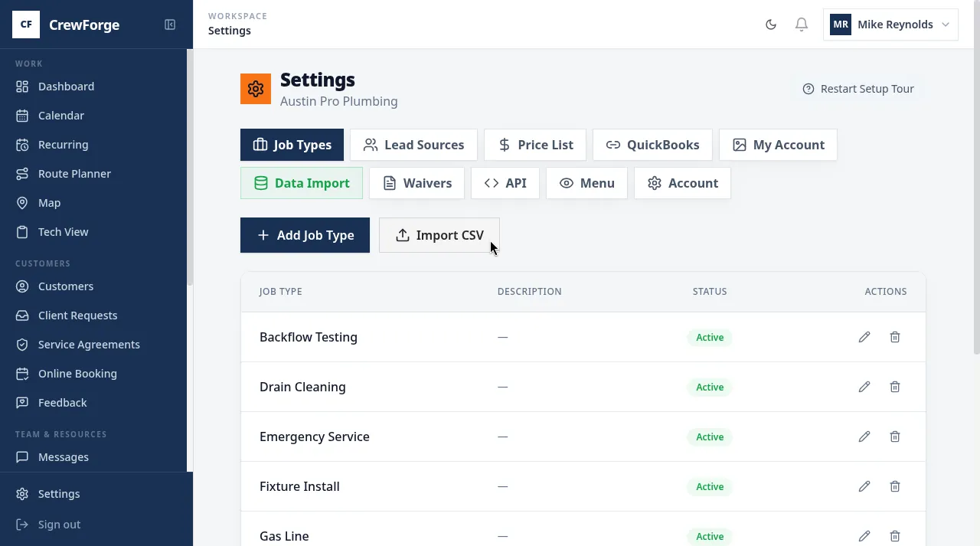Image resolution: width=980 pixels, height=546 pixels.
Task: Switch to API tab
Action: coord(505,183)
